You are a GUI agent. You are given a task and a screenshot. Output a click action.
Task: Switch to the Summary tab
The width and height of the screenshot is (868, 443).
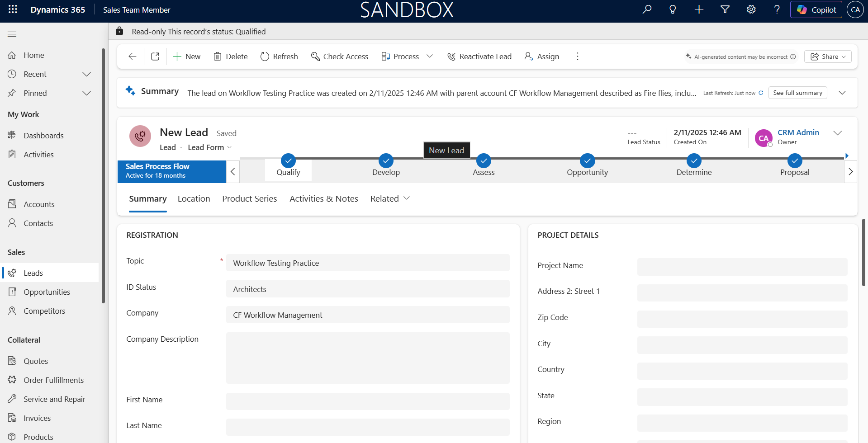coord(148,199)
